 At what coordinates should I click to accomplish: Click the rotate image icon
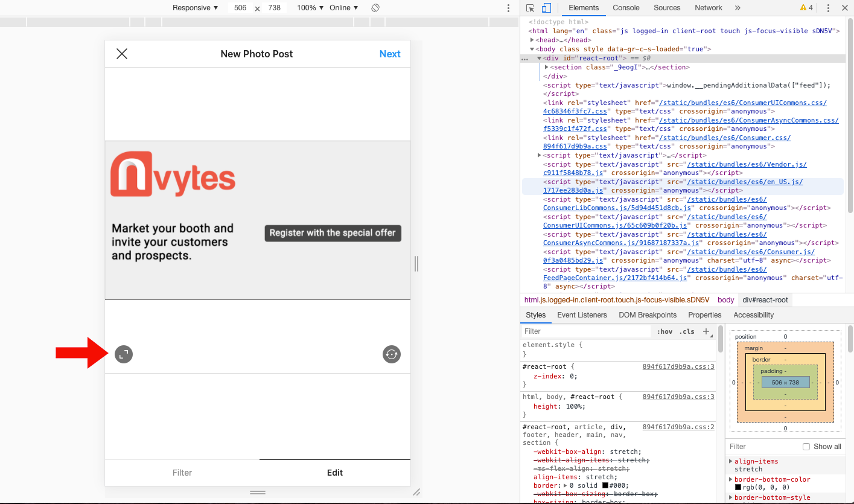(x=392, y=354)
